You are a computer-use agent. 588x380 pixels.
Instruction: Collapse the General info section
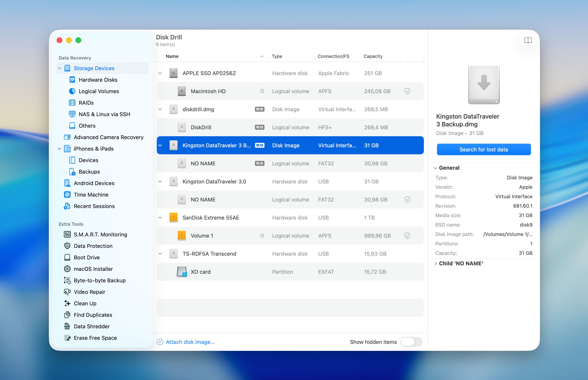[435, 168]
